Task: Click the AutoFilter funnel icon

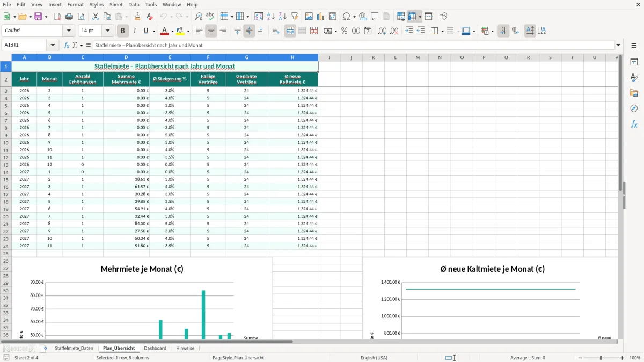Action: 295,17
